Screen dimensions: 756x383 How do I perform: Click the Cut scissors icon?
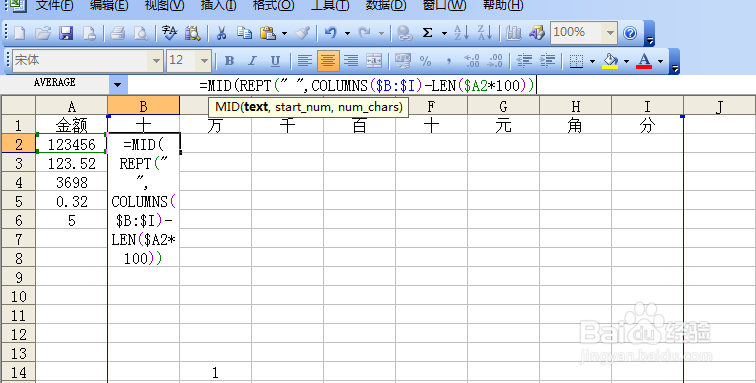point(221,33)
